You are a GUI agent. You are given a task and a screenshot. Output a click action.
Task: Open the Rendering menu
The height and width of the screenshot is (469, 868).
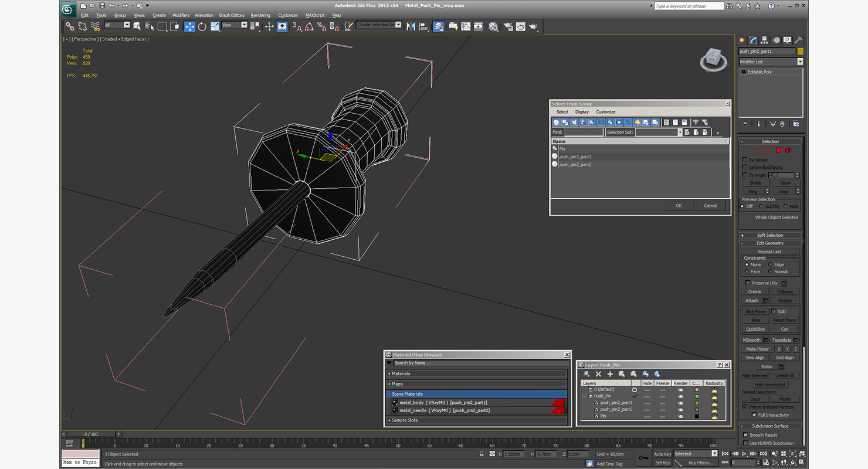[x=260, y=15]
